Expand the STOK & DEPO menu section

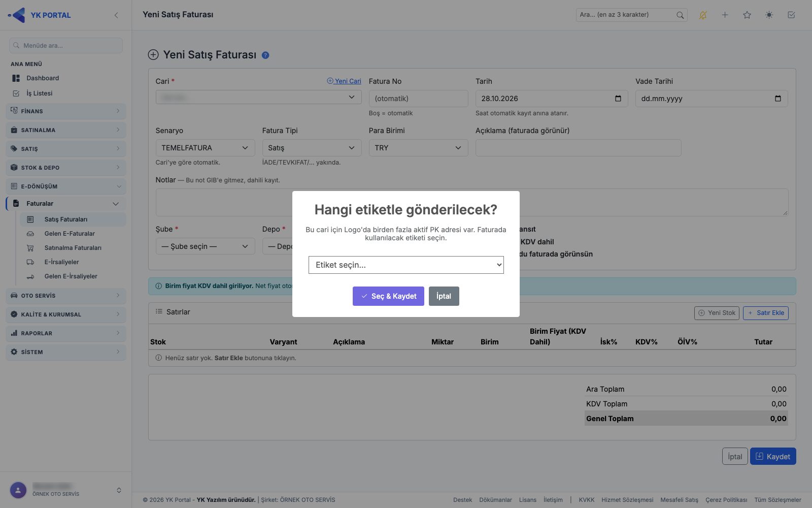[66, 168]
